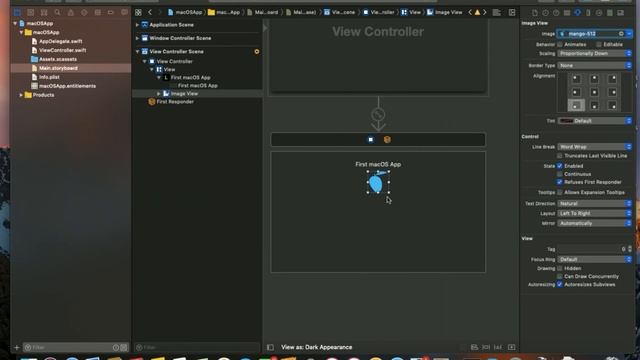The image size is (640, 360).
Task: Open the Quick Help inspector icon
Action: click(x=556, y=13)
